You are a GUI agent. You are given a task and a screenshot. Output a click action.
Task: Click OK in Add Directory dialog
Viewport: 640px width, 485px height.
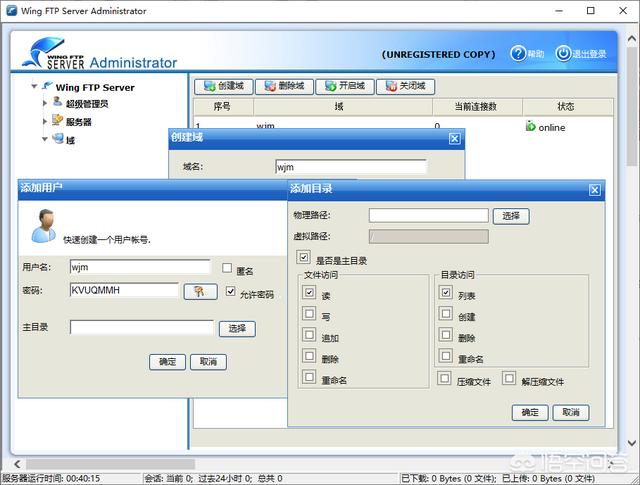(x=530, y=412)
